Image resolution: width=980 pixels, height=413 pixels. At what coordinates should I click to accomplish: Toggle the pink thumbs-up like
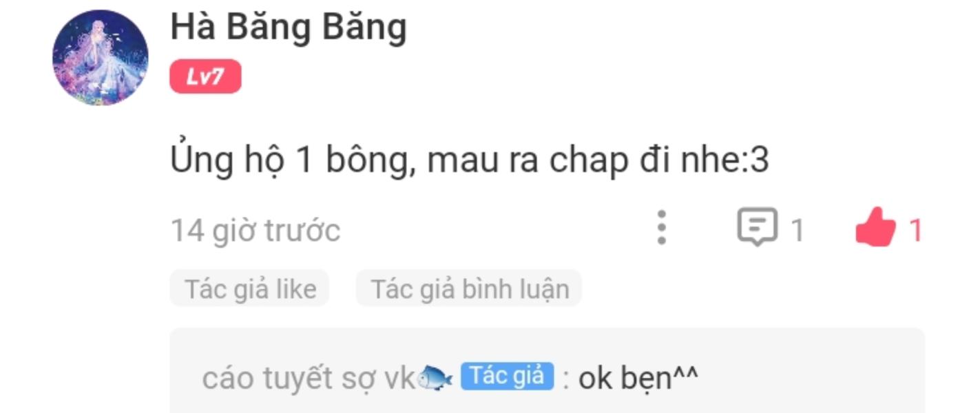(x=875, y=228)
